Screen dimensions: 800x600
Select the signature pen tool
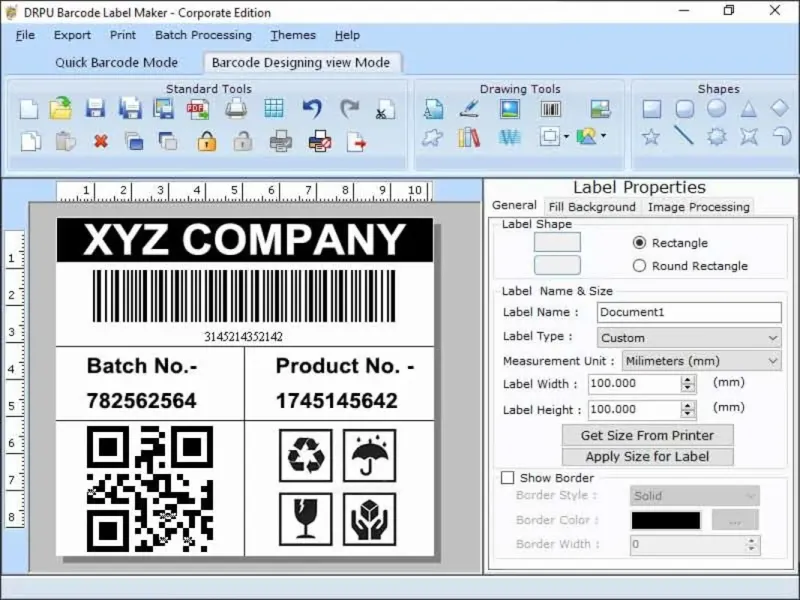[469, 108]
